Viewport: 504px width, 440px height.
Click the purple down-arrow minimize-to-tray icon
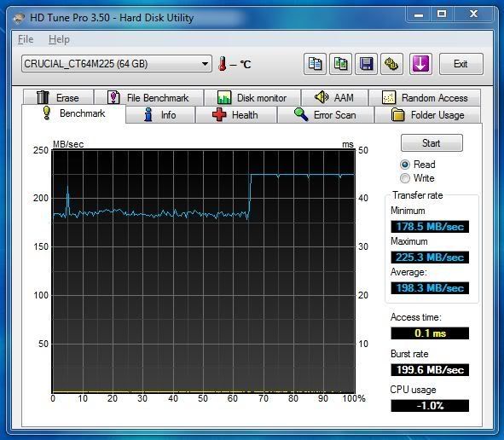point(420,64)
